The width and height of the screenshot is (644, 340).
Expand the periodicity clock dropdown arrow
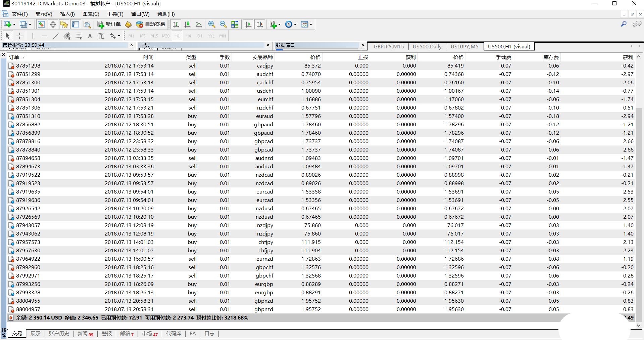295,25
